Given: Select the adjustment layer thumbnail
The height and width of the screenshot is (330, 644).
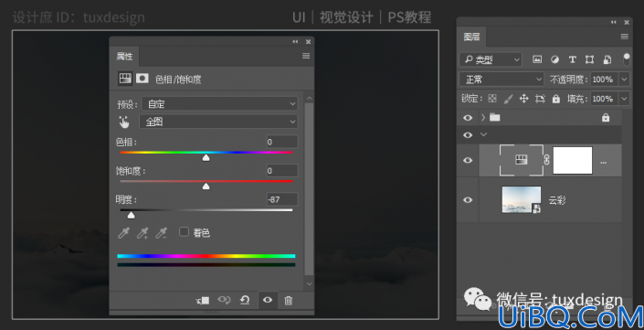Looking at the screenshot, I should pyautogui.click(x=522, y=160).
